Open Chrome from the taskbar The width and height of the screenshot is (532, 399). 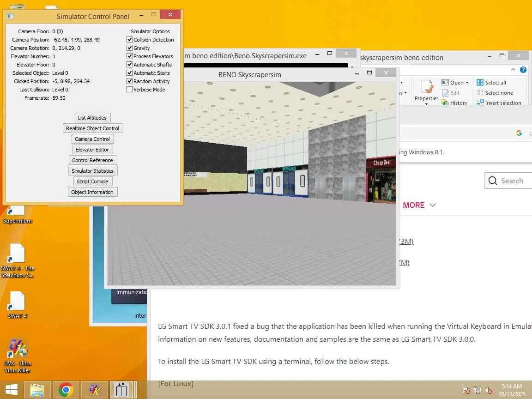[66, 390]
